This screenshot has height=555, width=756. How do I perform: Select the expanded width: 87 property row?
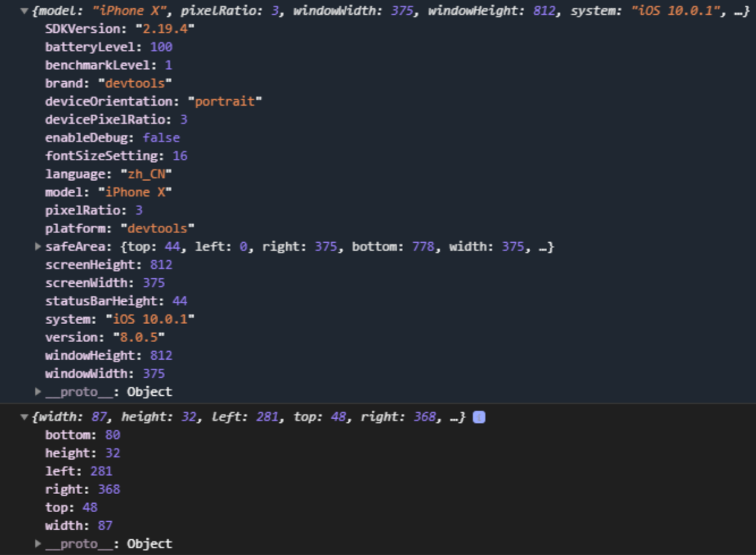point(79,526)
